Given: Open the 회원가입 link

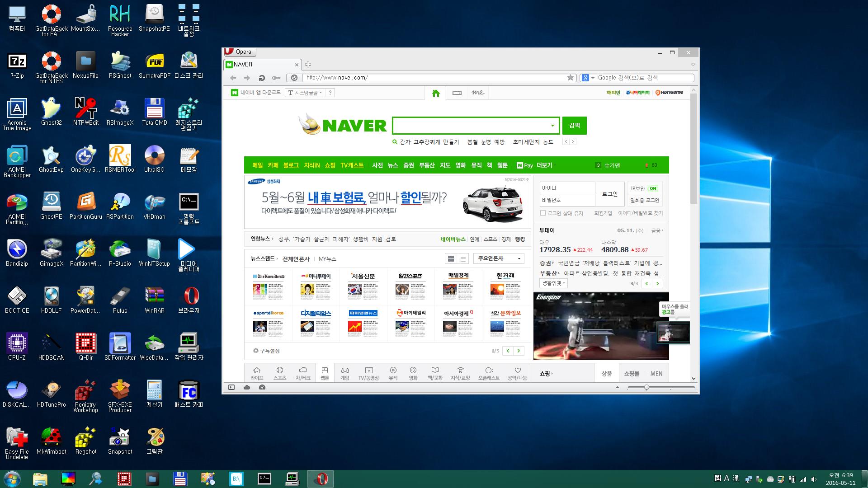Looking at the screenshot, I should (x=603, y=213).
